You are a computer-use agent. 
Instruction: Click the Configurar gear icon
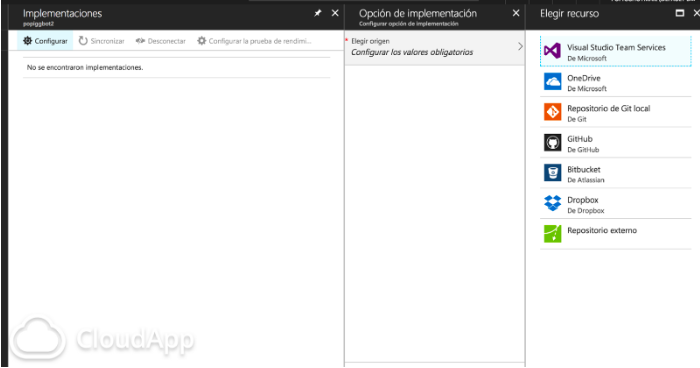pyautogui.click(x=27, y=41)
